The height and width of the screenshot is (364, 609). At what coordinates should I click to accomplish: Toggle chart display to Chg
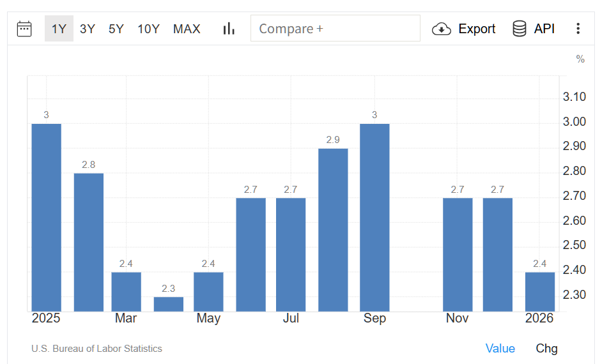[546, 348]
